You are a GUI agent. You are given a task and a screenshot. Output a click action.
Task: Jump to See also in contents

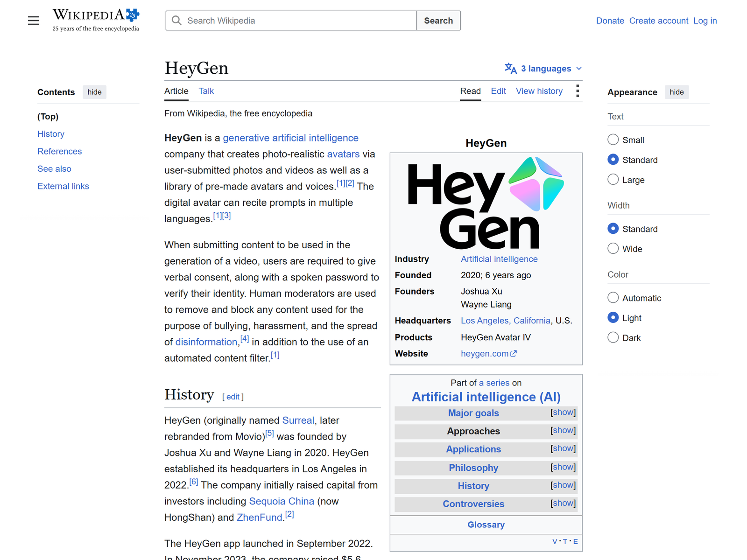pos(54,168)
